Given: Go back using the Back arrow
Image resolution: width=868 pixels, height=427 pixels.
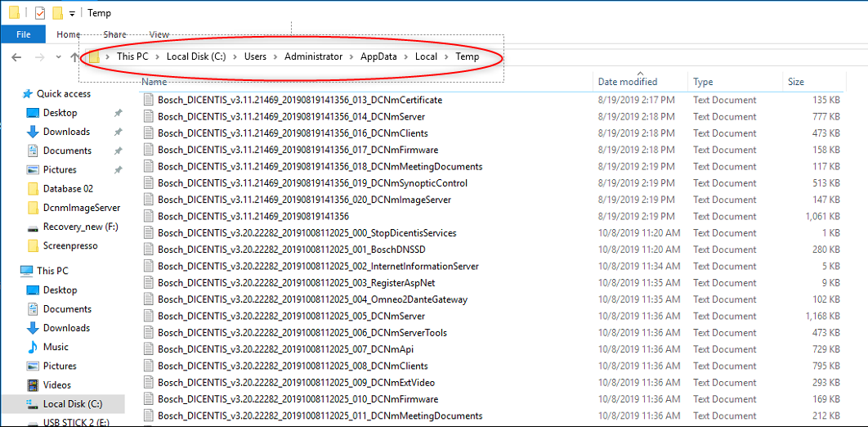Looking at the screenshot, I should (17, 56).
